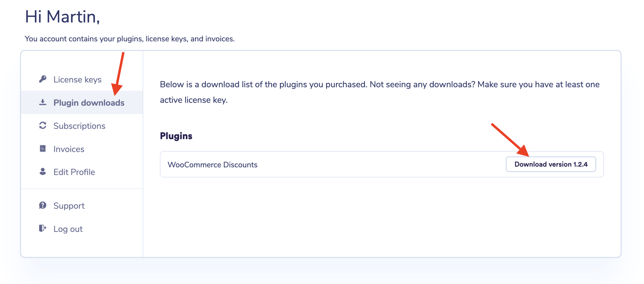Log out of the account
Screen dimensions: 644x284
click(x=68, y=229)
